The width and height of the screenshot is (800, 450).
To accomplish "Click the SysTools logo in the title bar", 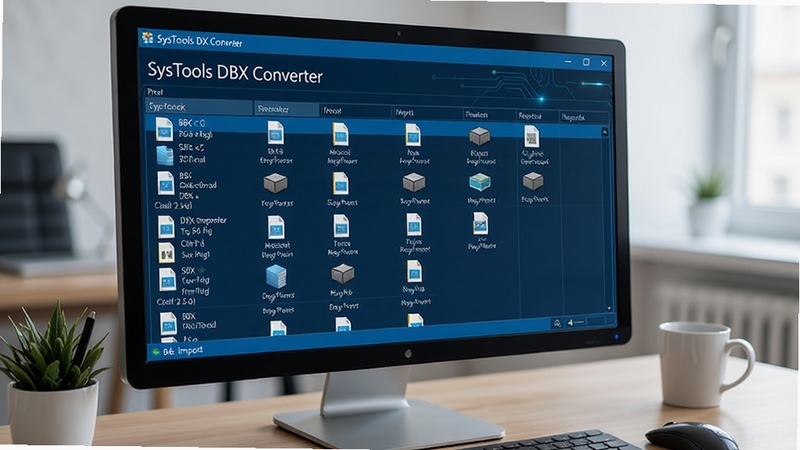I will pyautogui.click(x=147, y=37).
